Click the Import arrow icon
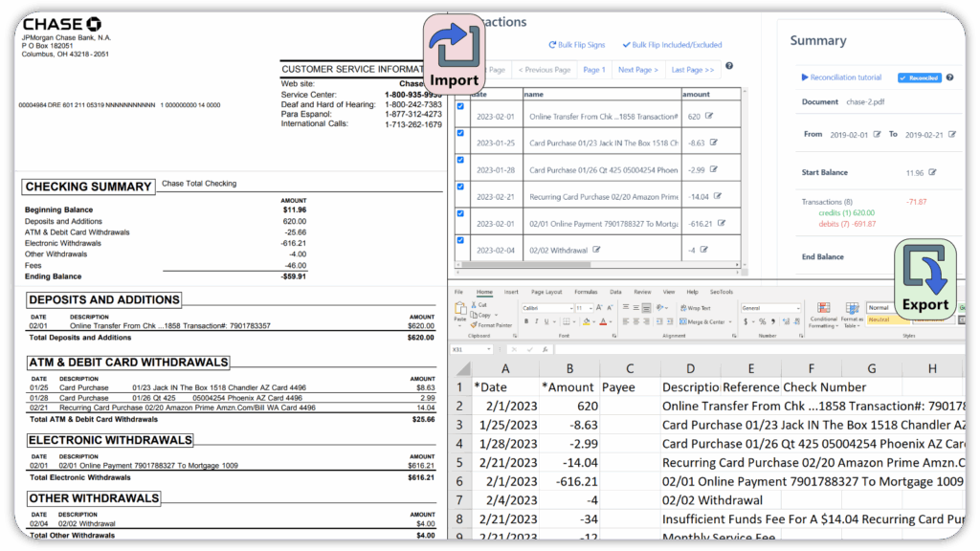 point(454,46)
